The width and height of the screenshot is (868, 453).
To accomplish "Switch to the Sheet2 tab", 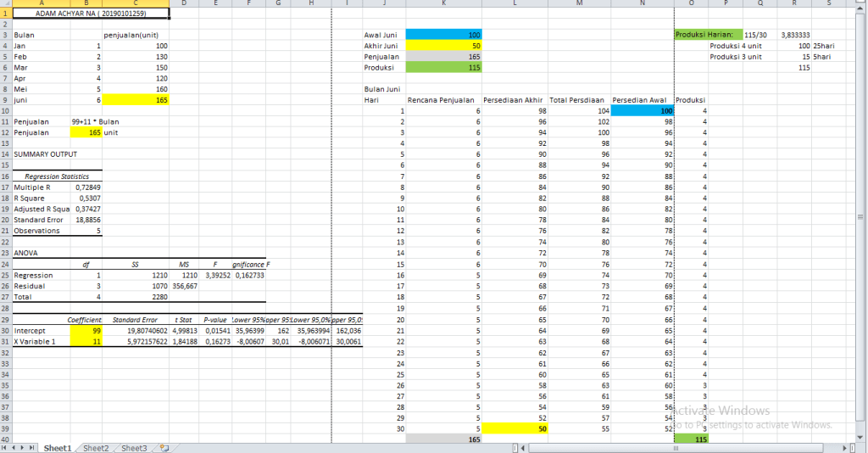I will pos(96,447).
